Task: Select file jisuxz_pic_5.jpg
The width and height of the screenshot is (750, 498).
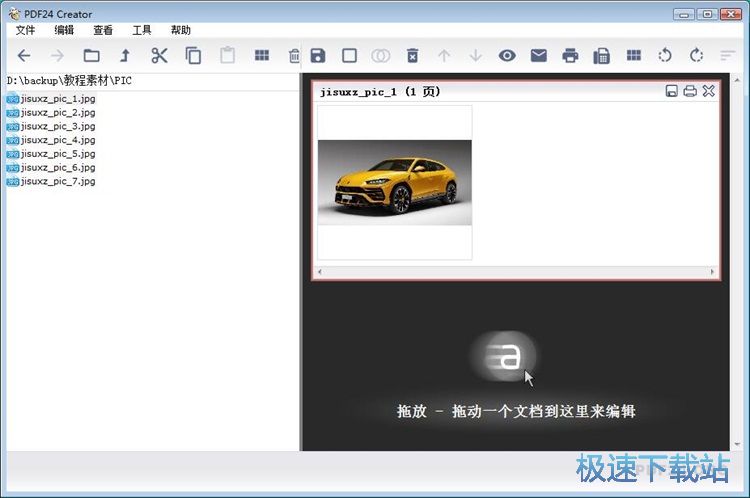Action: tap(51, 154)
